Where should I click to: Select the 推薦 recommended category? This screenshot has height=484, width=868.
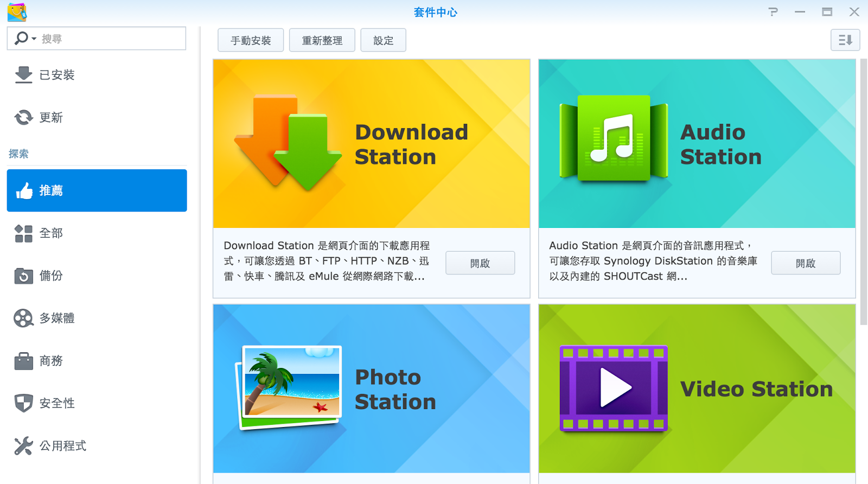(x=97, y=190)
